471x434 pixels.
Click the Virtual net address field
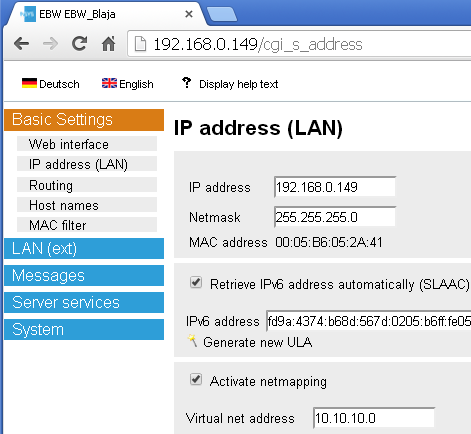[374, 418]
